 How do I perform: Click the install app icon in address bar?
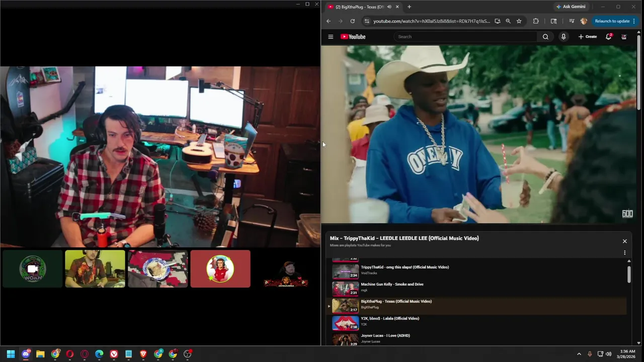click(497, 21)
